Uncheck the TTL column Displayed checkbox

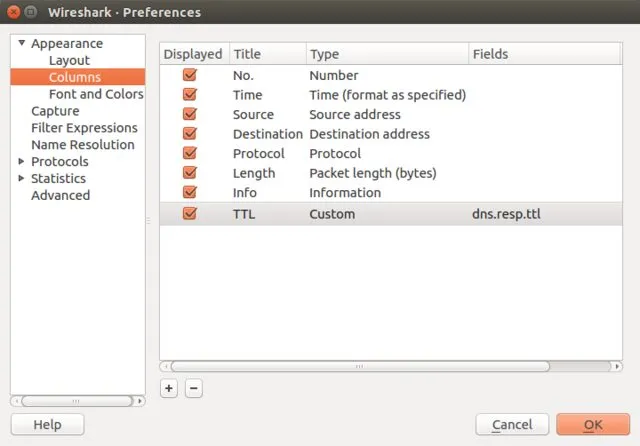point(190,213)
